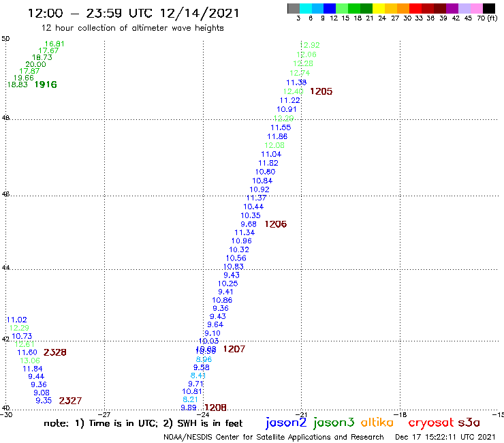Screen dimensions: 504x443
Task: Select the yellow swatch in the legend bar
Action: [x=379, y=8]
